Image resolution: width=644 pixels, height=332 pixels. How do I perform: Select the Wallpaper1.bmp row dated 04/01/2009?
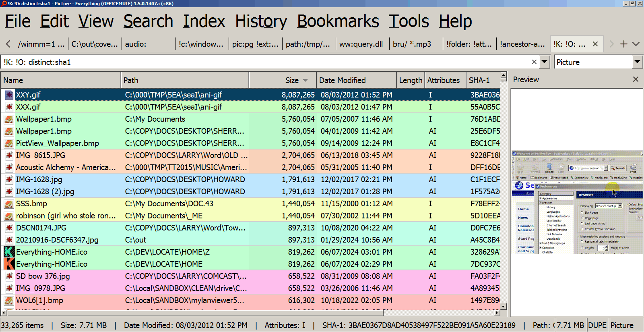pos(250,131)
